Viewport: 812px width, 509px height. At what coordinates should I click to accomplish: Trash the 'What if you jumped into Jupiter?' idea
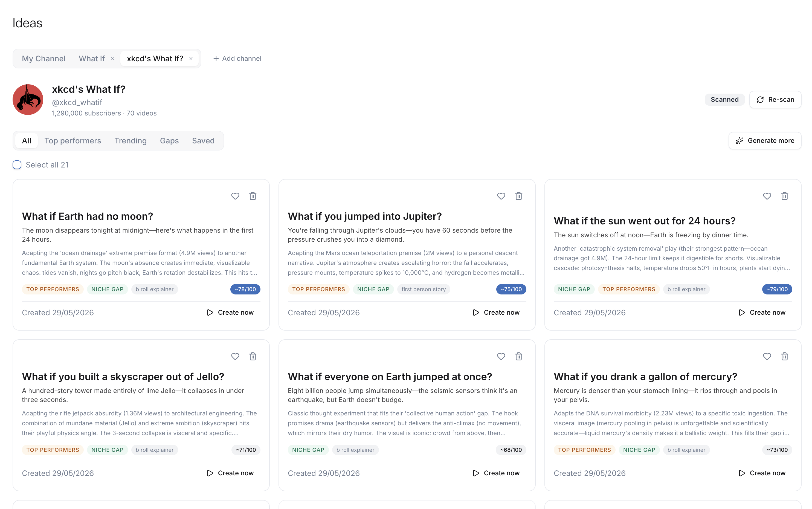[x=518, y=196]
